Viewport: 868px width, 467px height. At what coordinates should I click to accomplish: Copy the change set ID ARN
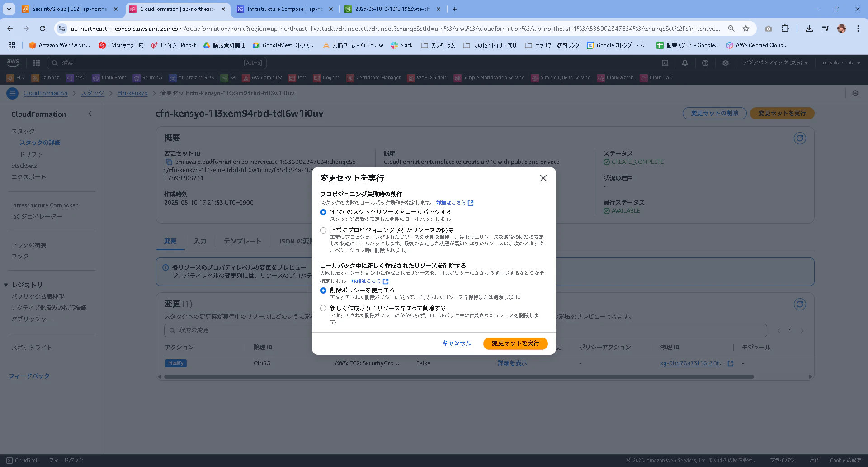[169, 162]
